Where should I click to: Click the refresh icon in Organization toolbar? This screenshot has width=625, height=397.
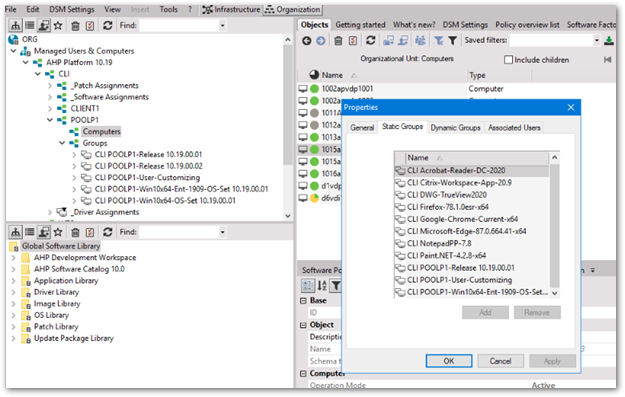click(x=107, y=26)
